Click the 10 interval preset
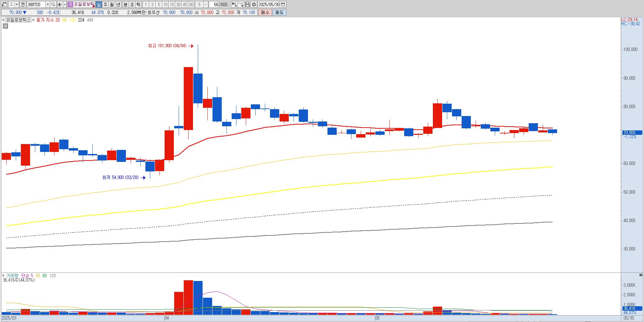644x322 pixels. pyautogui.click(x=165, y=4)
